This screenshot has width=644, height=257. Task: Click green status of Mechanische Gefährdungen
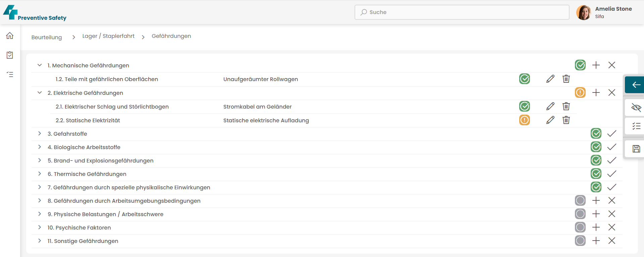tap(580, 65)
